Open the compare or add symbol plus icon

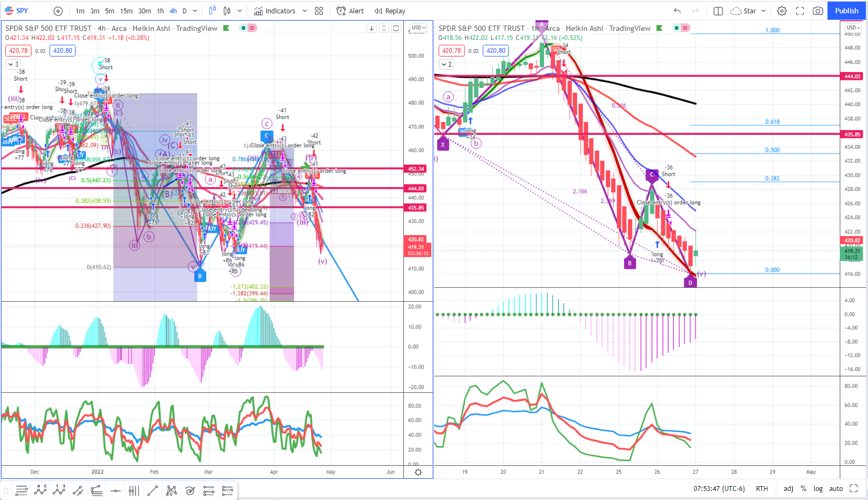click(x=58, y=11)
